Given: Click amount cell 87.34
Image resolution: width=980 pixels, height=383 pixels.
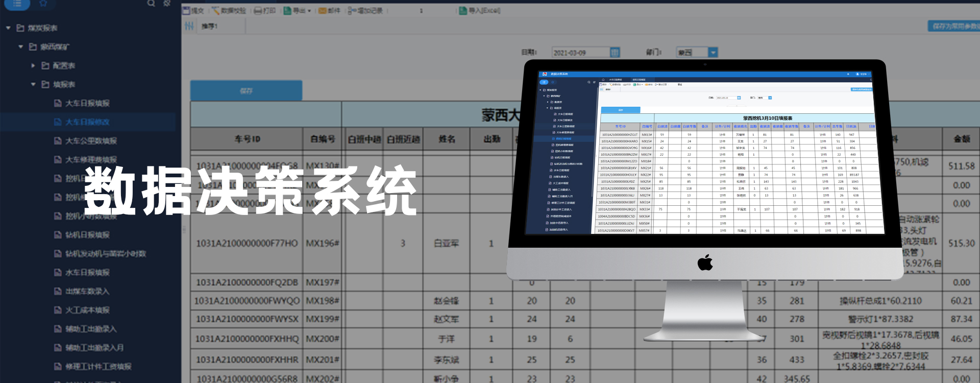Looking at the screenshot, I should pyautogui.click(x=962, y=319).
